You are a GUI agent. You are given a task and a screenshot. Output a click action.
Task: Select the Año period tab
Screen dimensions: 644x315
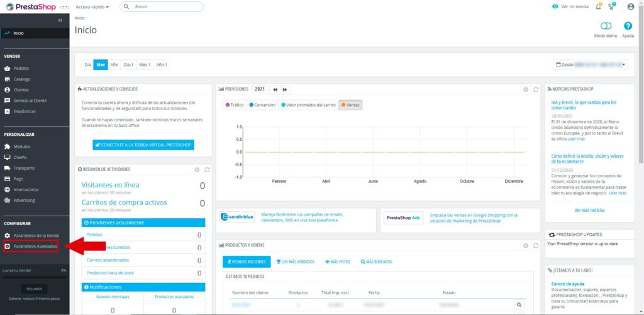pos(114,65)
